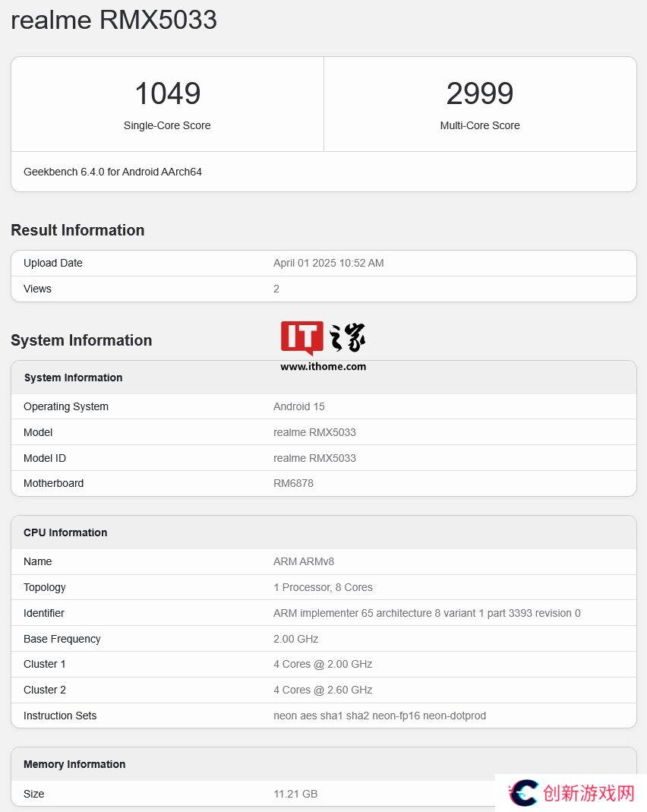Click the 'Multi-Core Score' label
Screen dimensions: 647x812
pos(480,125)
